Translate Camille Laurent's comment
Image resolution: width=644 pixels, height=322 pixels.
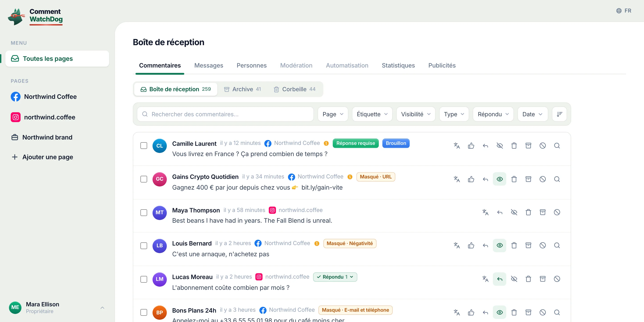click(456, 146)
